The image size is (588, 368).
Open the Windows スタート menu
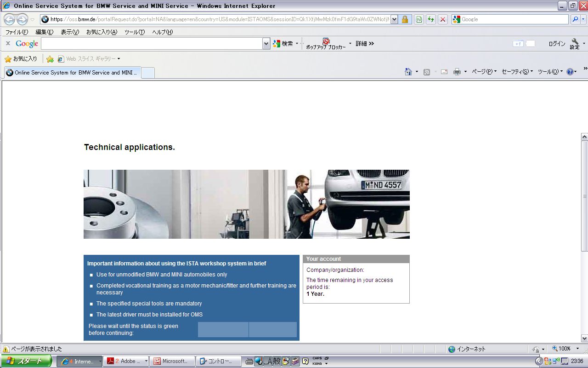(x=26, y=361)
